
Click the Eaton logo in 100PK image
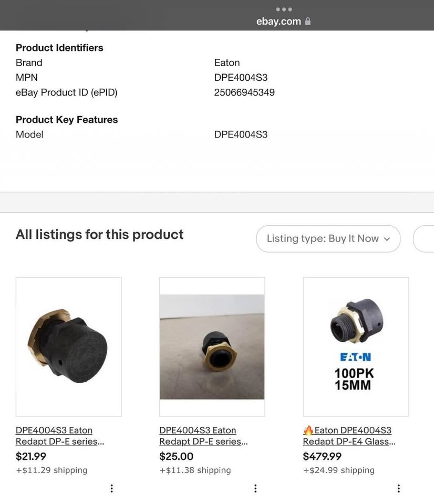[356, 357]
